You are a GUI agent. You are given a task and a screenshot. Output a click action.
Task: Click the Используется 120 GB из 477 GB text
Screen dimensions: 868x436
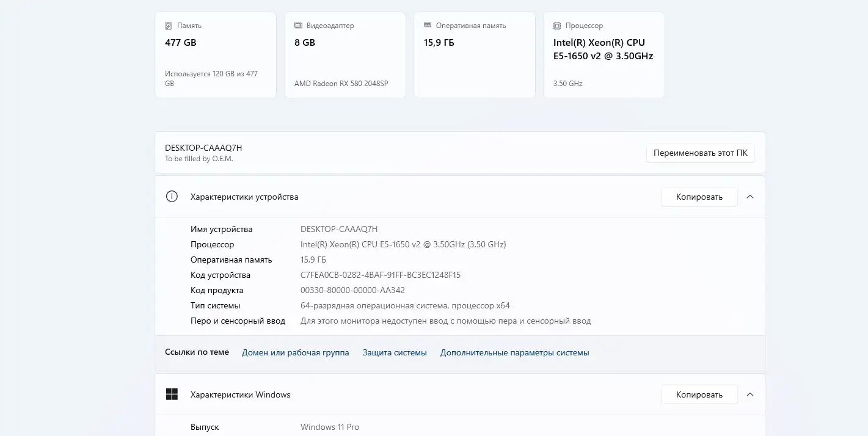(211, 78)
